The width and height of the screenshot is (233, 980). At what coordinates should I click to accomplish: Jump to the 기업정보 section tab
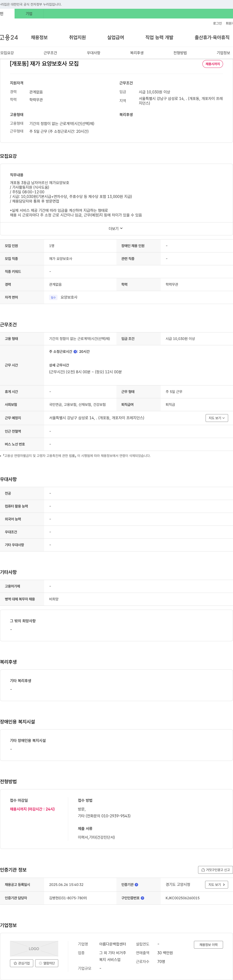223,53
